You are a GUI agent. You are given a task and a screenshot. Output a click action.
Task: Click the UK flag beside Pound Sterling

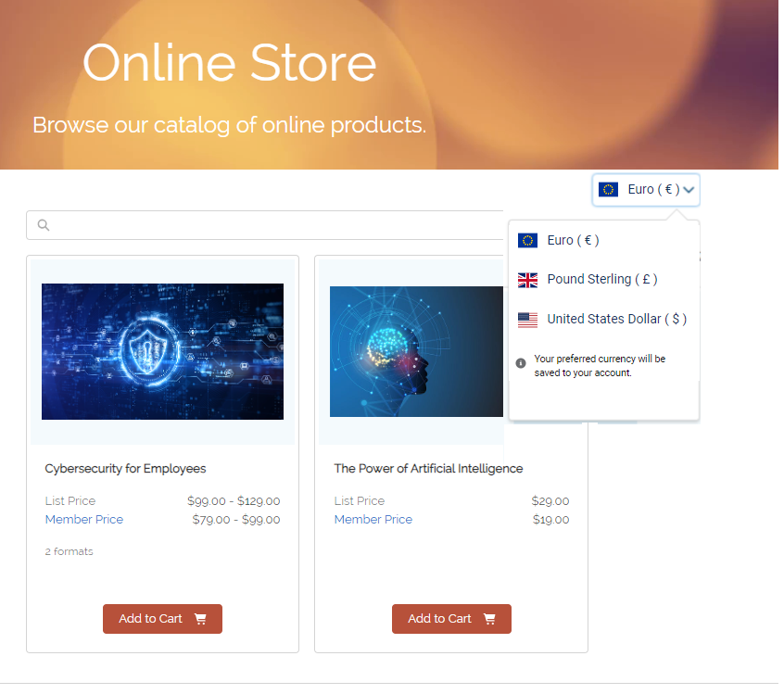point(527,280)
